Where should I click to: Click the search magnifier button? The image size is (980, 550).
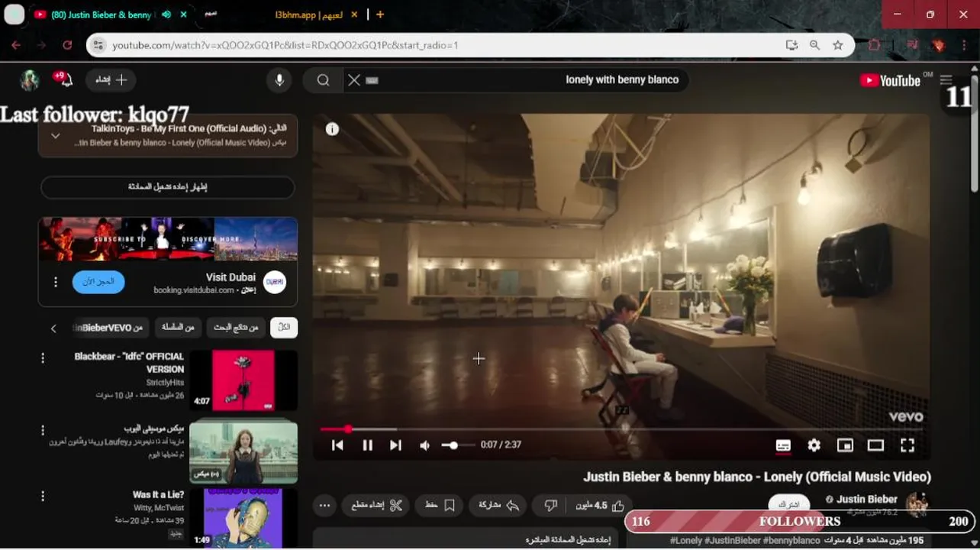[x=323, y=80]
